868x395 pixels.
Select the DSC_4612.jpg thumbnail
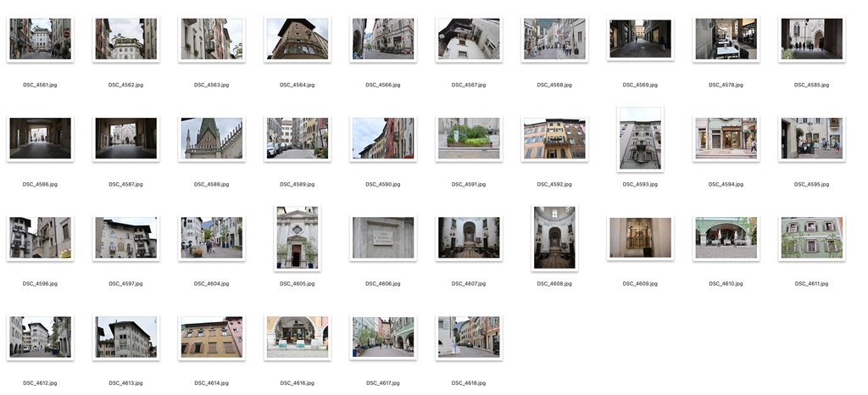coord(40,337)
